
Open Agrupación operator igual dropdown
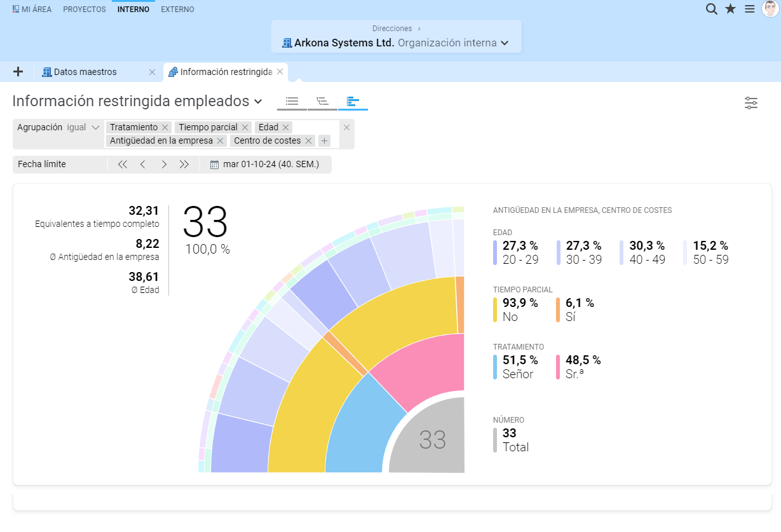(x=83, y=128)
